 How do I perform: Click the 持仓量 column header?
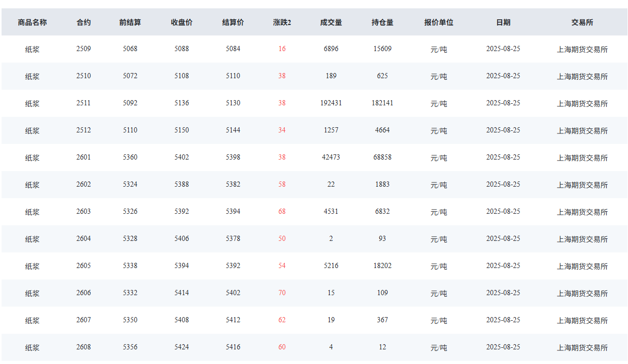click(x=382, y=22)
